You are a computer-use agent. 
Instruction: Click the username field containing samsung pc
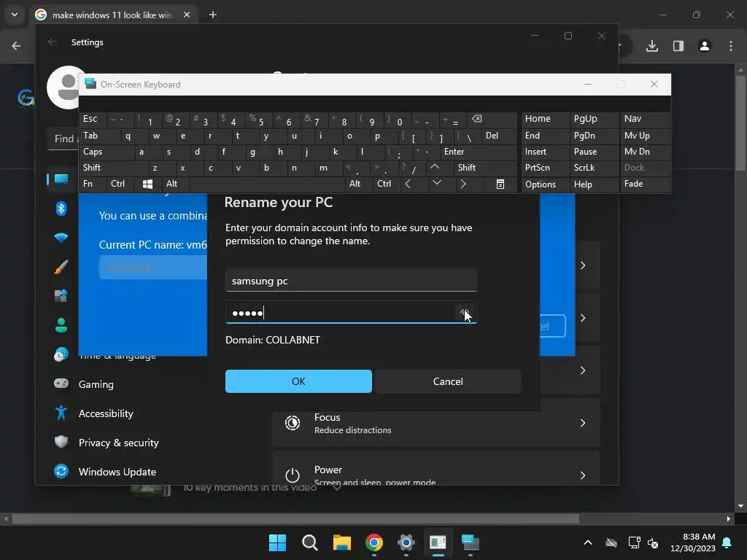point(351,281)
